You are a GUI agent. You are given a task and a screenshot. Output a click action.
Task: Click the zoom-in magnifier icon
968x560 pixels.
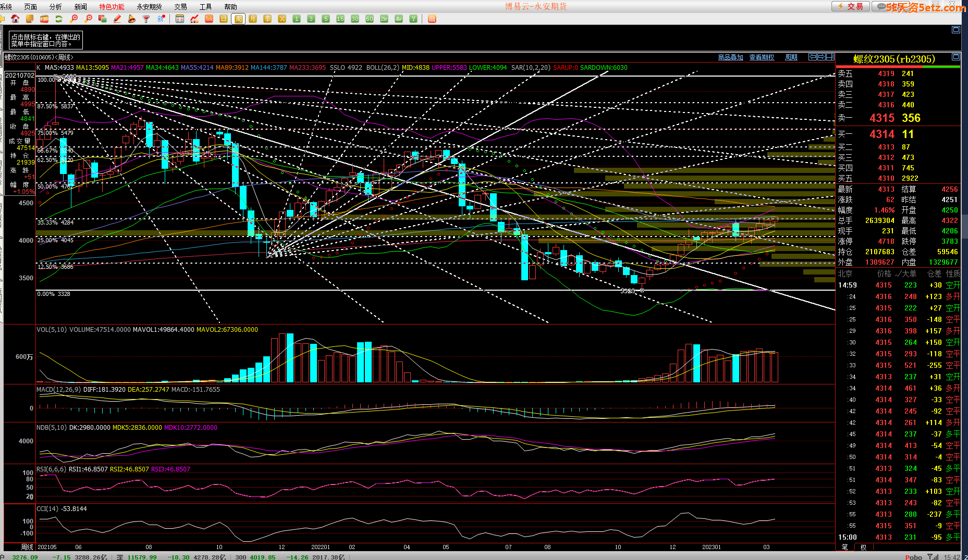[x=73, y=19]
